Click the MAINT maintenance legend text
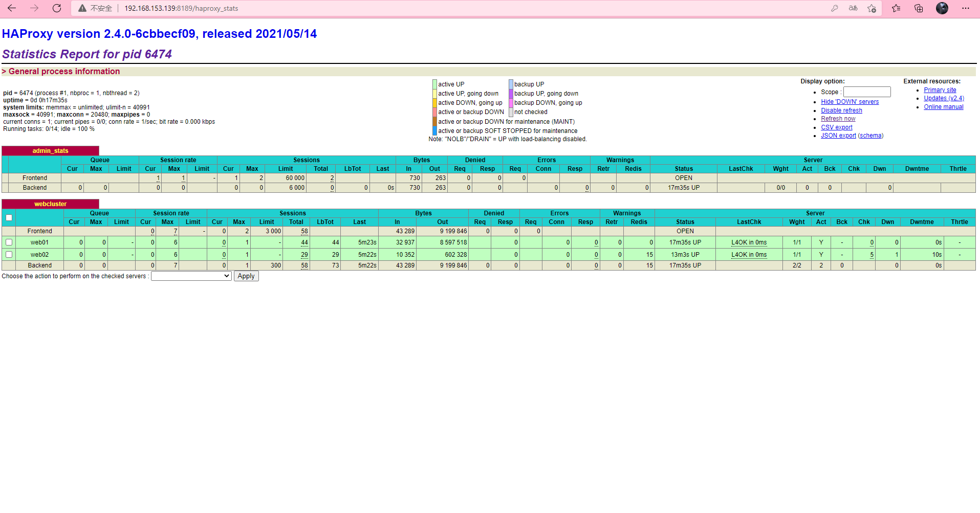980x513 pixels. tap(506, 122)
